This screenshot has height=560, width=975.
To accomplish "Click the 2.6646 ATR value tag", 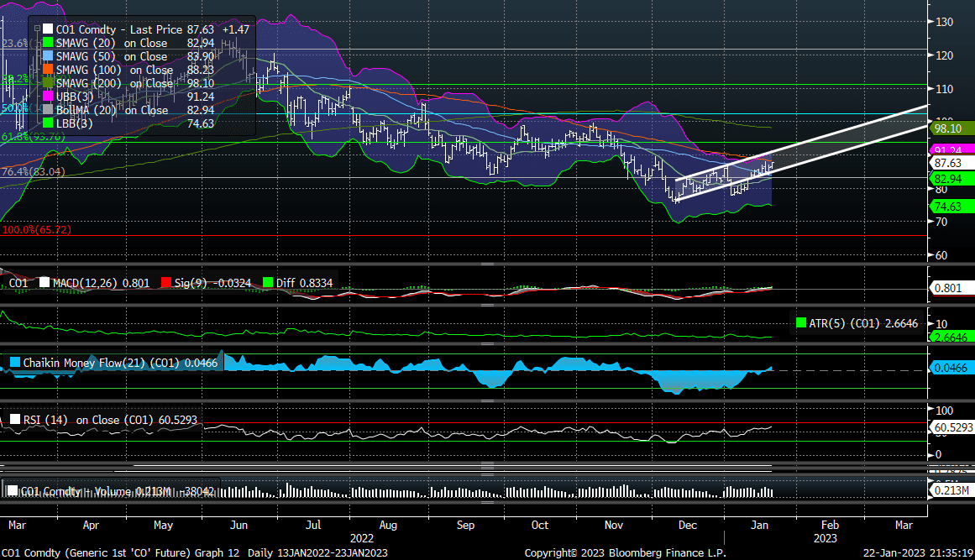I will pos(951,338).
